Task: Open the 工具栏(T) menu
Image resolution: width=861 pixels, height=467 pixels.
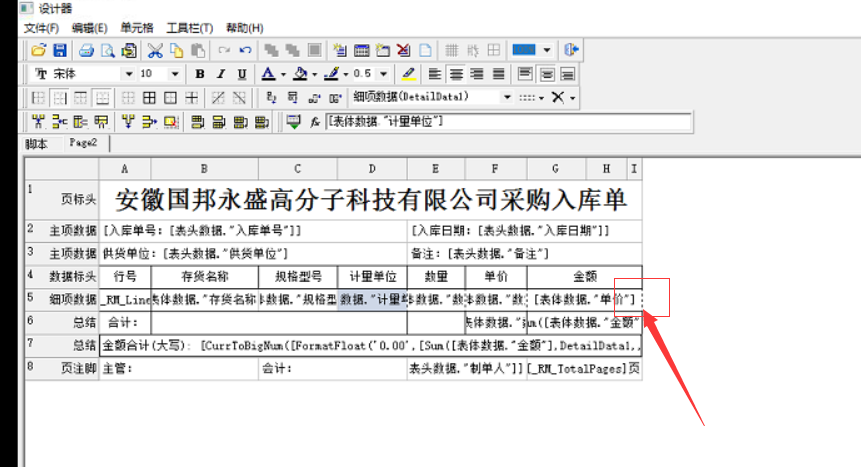Action: click(x=190, y=28)
